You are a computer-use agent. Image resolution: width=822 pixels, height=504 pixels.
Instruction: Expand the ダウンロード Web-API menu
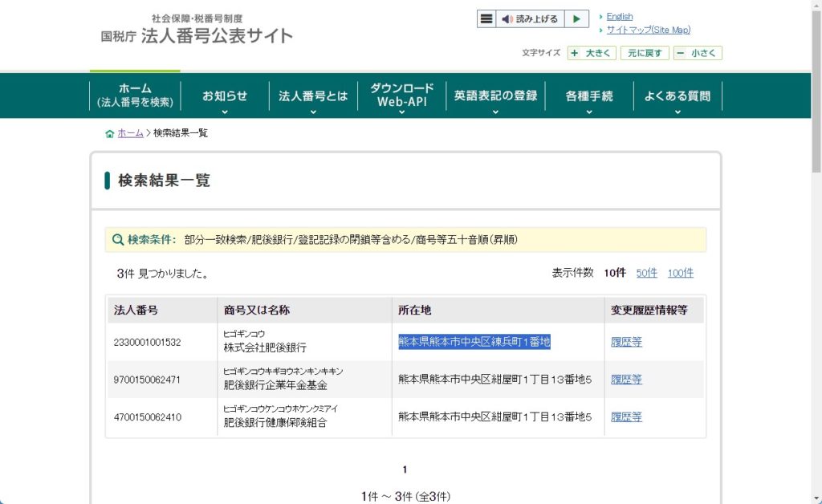point(401,96)
